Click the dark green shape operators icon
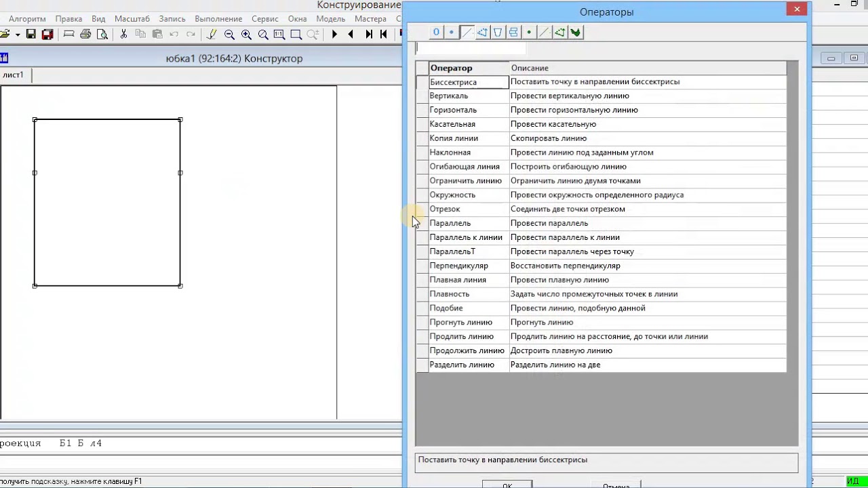Screen dimensions: 868x488 pyautogui.click(x=576, y=32)
